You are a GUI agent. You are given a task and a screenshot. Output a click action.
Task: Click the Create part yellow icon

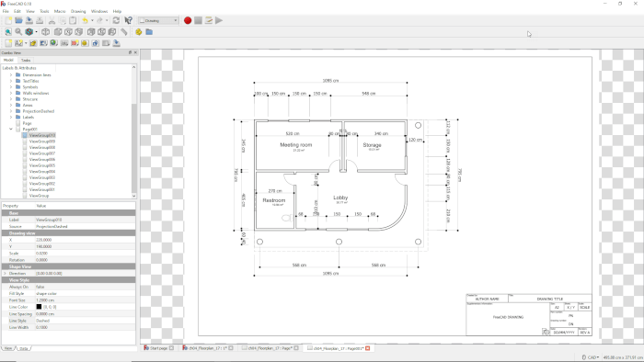click(x=139, y=32)
